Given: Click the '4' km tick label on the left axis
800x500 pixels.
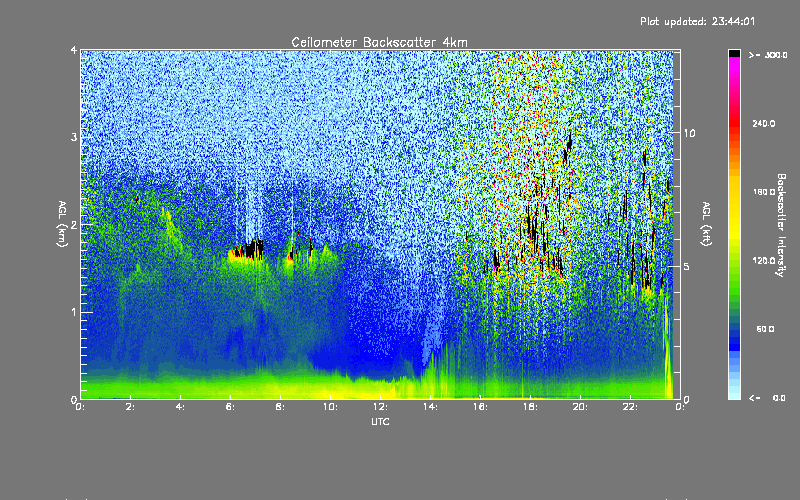Looking at the screenshot, I should (x=74, y=50).
